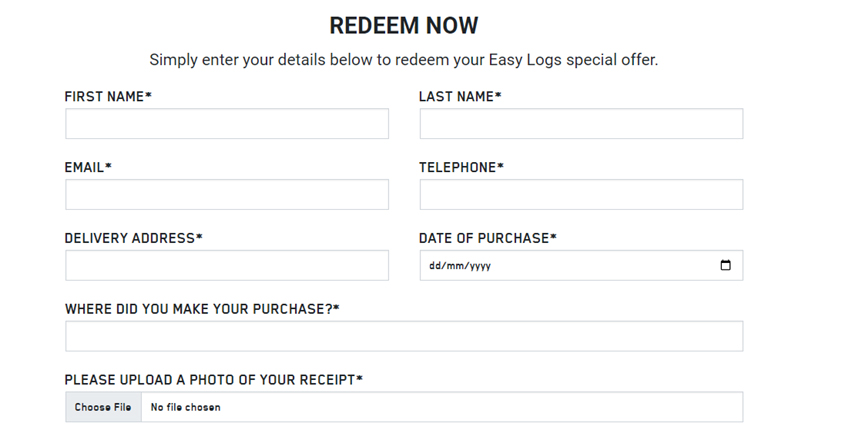The height and width of the screenshot is (438, 842).
Task: Click the Telephone input box
Action: (582, 195)
